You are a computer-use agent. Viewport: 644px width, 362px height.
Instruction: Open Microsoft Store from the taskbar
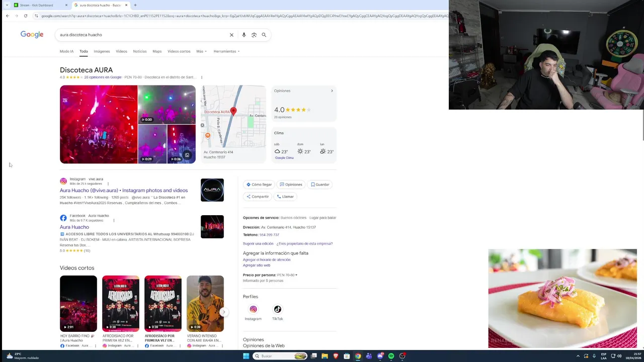coord(347,356)
